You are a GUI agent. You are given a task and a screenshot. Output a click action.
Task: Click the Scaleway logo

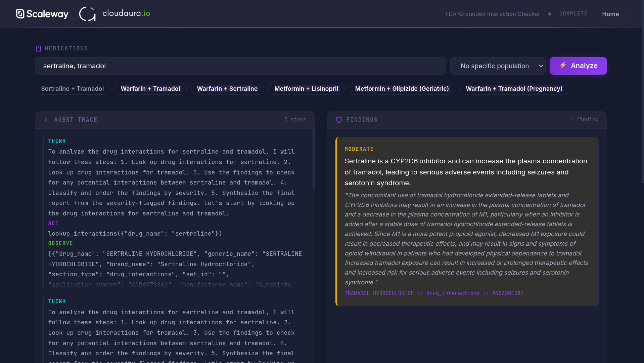coord(42,14)
